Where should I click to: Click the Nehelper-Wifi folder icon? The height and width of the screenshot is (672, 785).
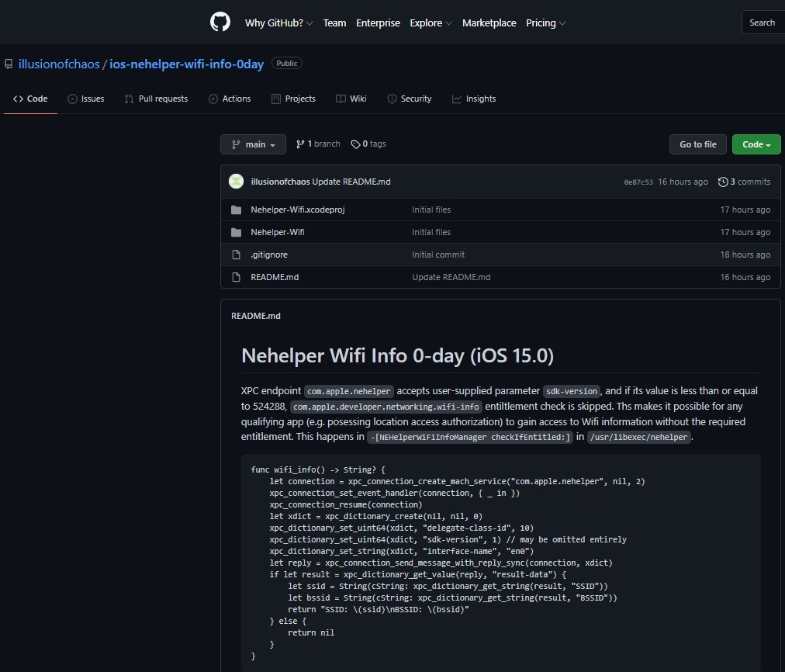[237, 232]
